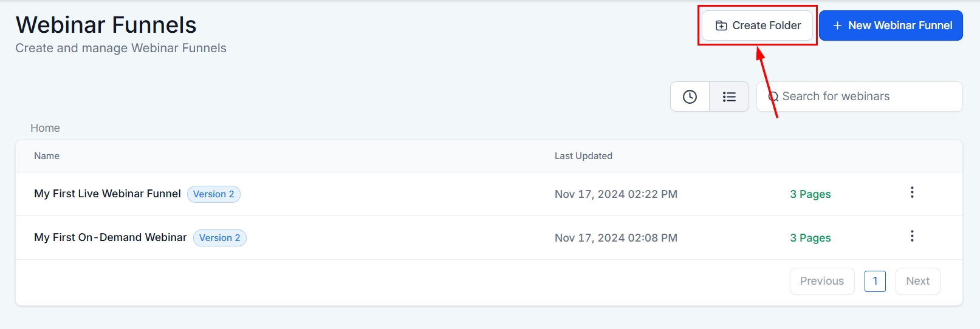
Task: Go to the Next page
Action: point(917,281)
